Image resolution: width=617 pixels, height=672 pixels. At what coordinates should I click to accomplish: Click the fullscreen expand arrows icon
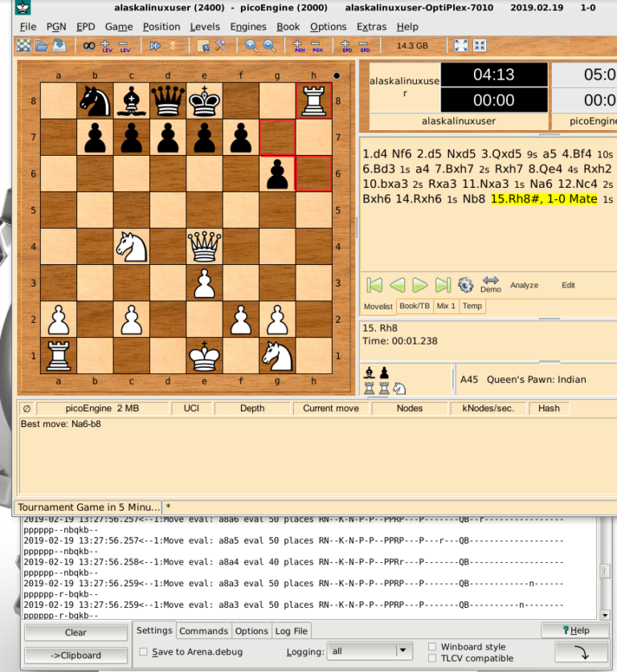(461, 46)
